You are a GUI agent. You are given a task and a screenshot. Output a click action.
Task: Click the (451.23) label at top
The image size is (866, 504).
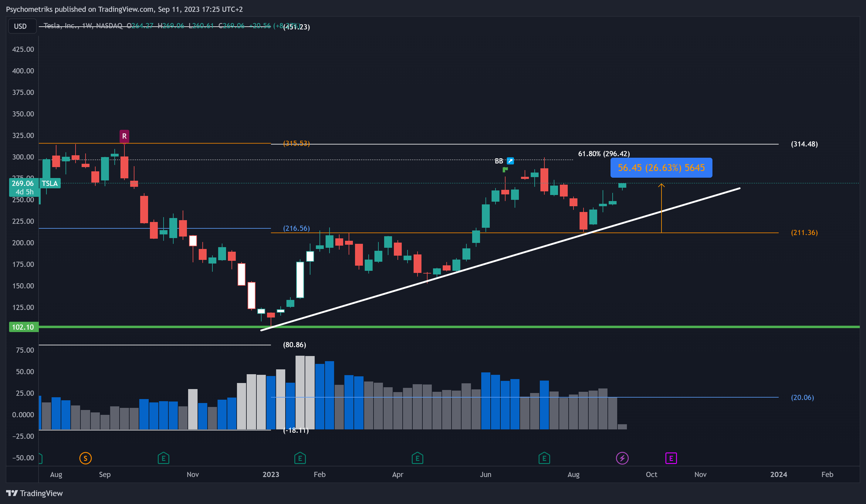[296, 27]
